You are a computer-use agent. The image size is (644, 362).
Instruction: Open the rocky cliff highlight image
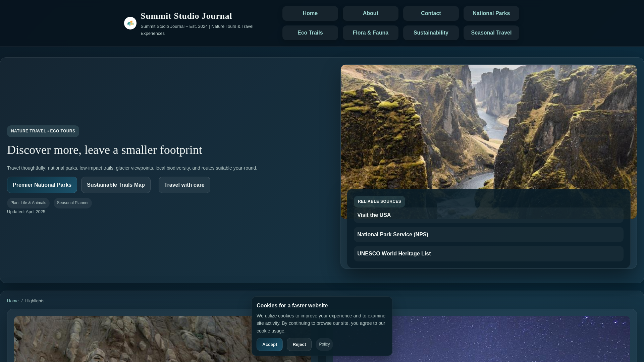[x=133, y=339]
